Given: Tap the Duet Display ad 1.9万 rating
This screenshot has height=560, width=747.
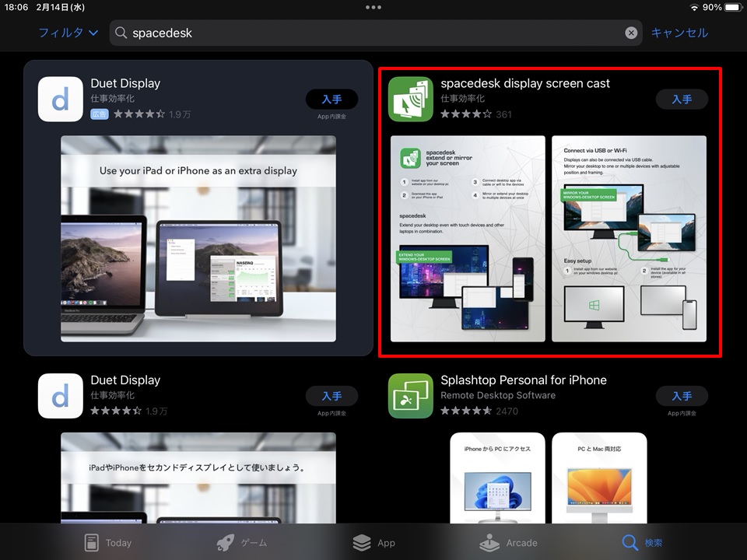Looking at the screenshot, I should tap(152, 114).
